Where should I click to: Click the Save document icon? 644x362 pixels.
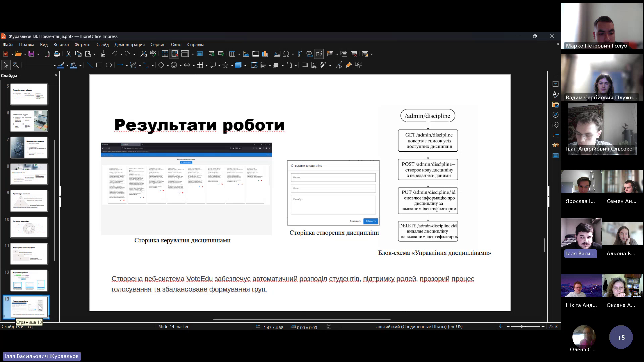click(x=31, y=54)
